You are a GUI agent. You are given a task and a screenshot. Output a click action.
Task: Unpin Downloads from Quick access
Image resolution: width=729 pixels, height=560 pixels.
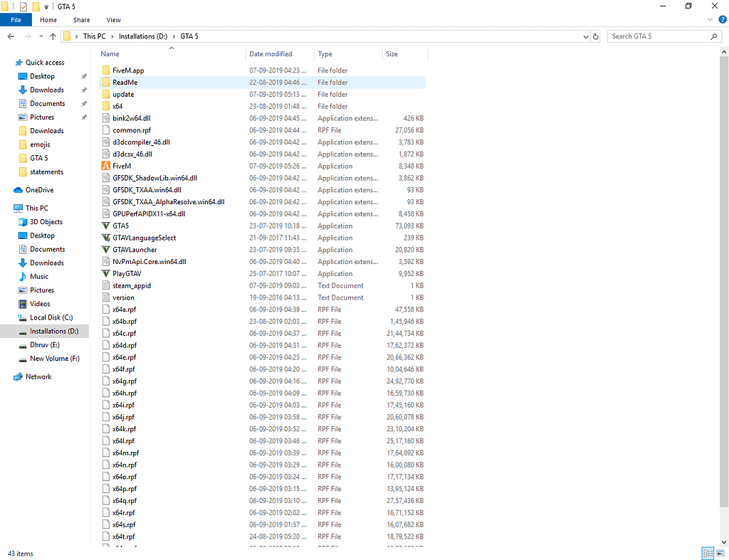pos(83,90)
